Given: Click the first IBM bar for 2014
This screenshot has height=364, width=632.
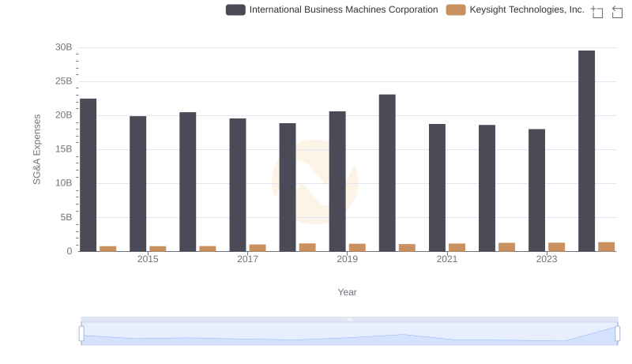Looking at the screenshot, I should tap(88, 175).
